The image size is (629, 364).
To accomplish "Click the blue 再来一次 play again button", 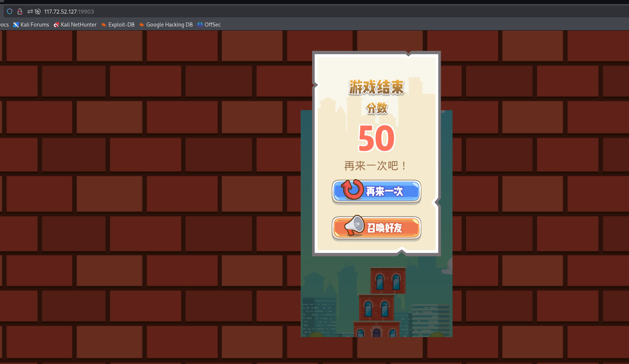I will pos(376,191).
